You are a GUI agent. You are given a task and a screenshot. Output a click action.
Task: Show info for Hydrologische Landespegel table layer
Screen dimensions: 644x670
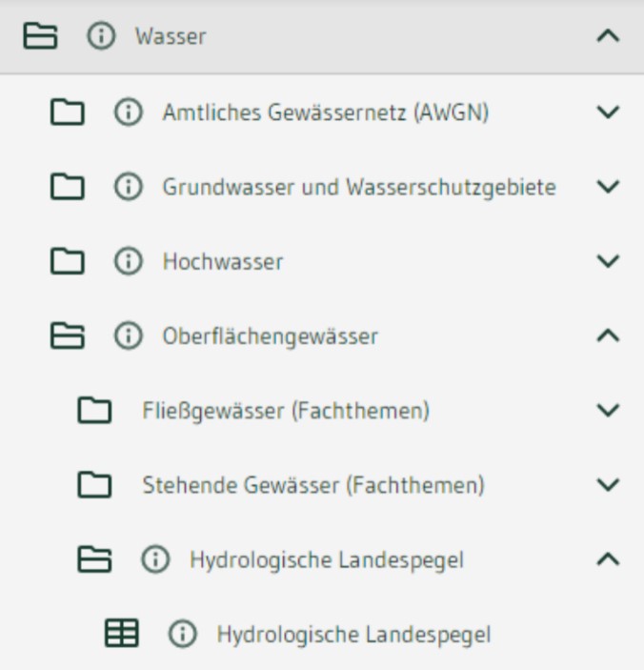point(181,634)
